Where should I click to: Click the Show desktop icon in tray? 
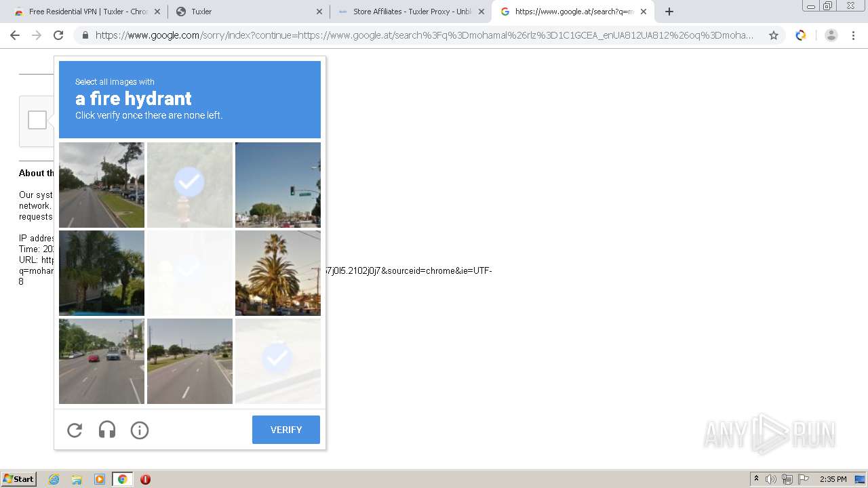[x=860, y=479]
